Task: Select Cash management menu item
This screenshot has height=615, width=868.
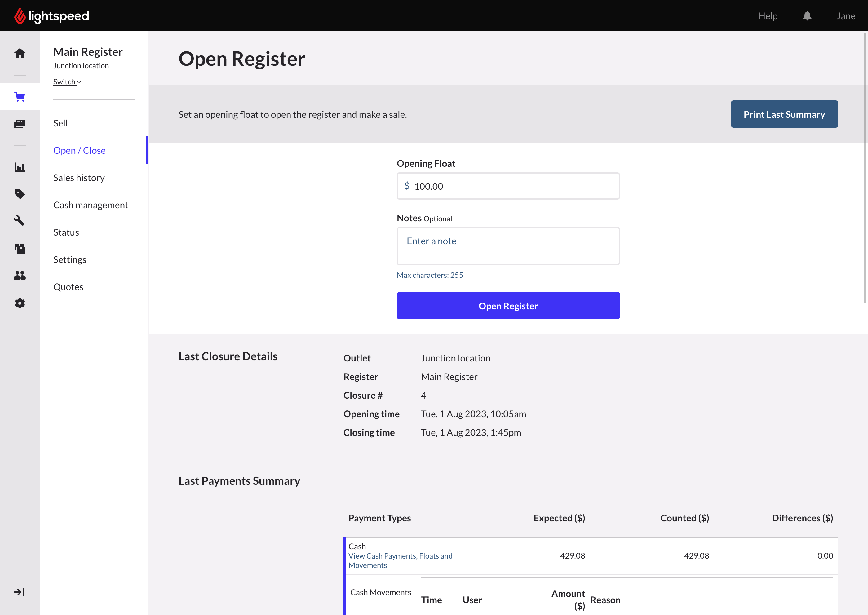Action: [91, 205]
